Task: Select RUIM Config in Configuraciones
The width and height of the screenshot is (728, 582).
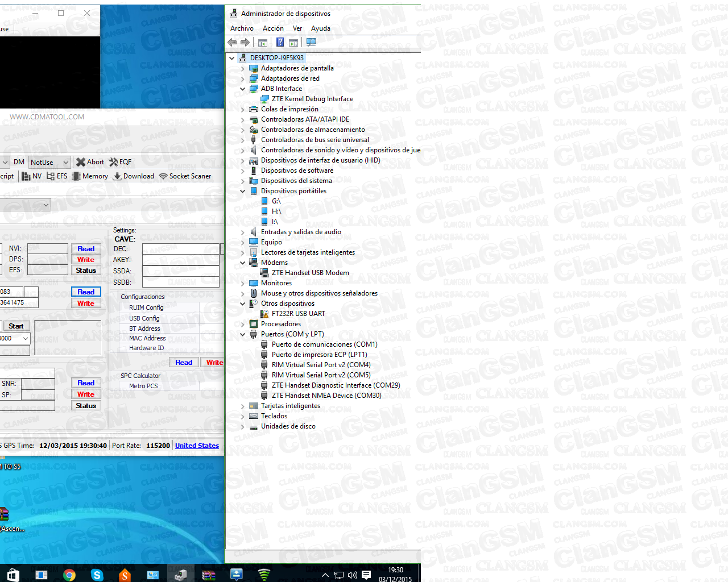Action: click(146, 307)
